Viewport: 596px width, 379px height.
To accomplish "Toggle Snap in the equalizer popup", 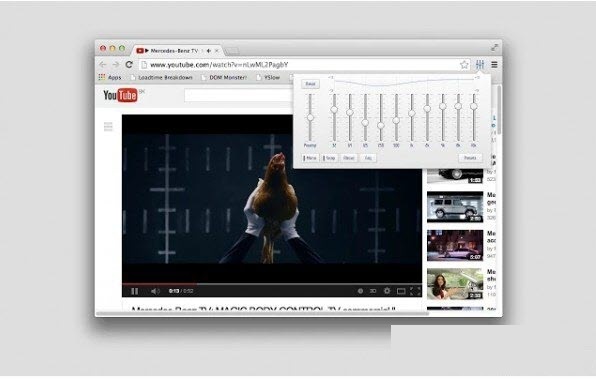I will tap(329, 158).
